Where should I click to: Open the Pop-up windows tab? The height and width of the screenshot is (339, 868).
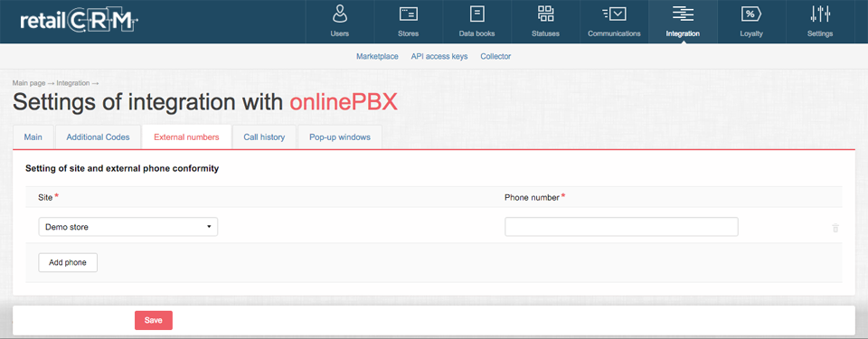[x=340, y=137]
